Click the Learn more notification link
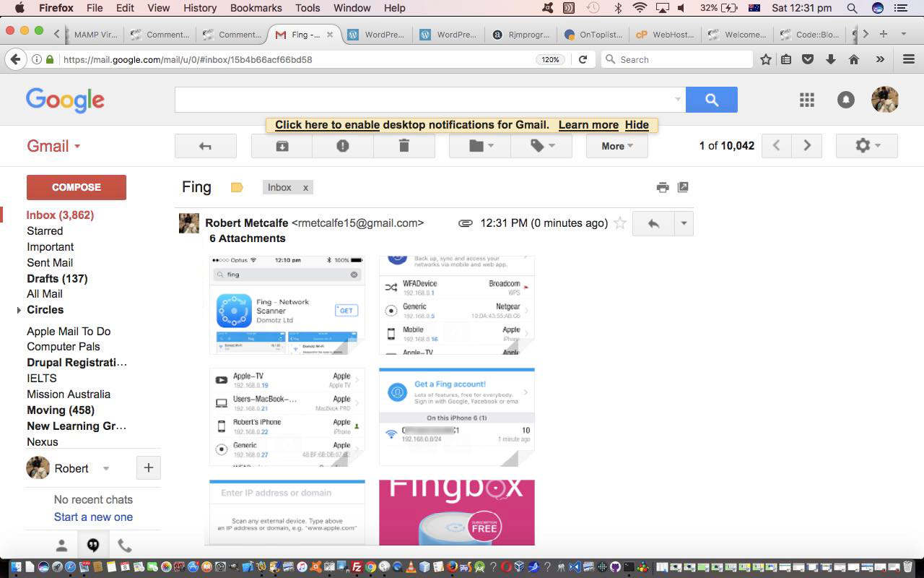Image resolution: width=924 pixels, height=578 pixels. point(588,125)
